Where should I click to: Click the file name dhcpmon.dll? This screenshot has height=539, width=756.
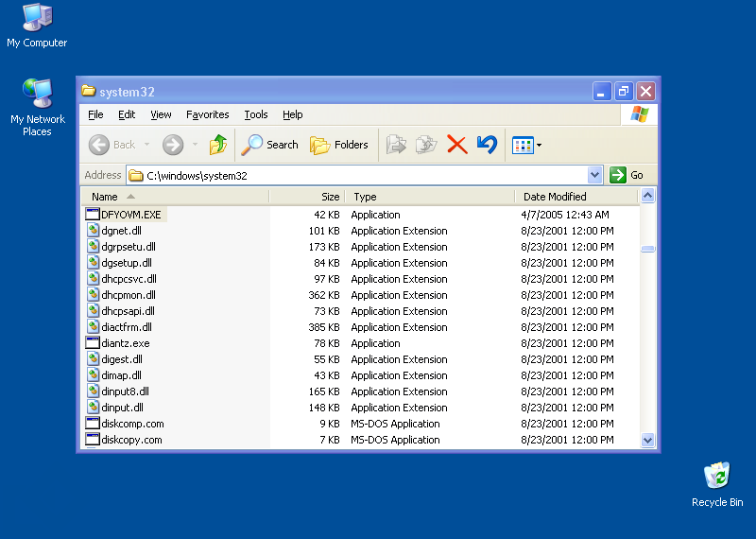(x=129, y=295)
